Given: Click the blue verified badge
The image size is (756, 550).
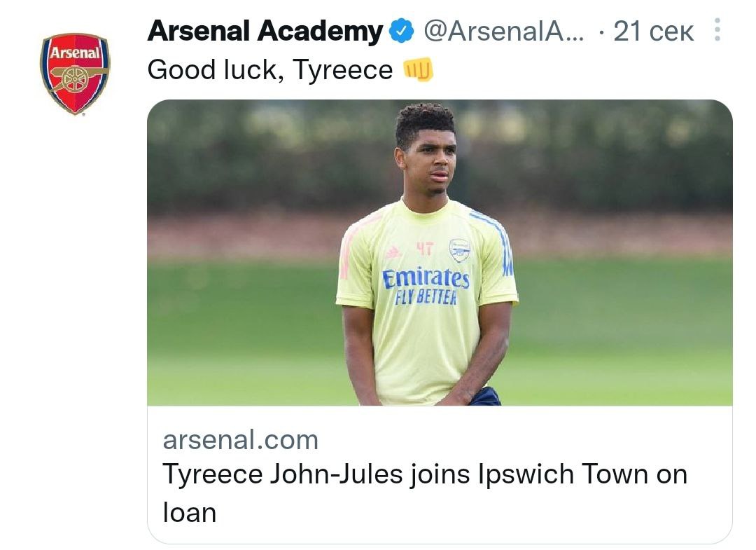Looking at the screenshot, I should point(402,32).
